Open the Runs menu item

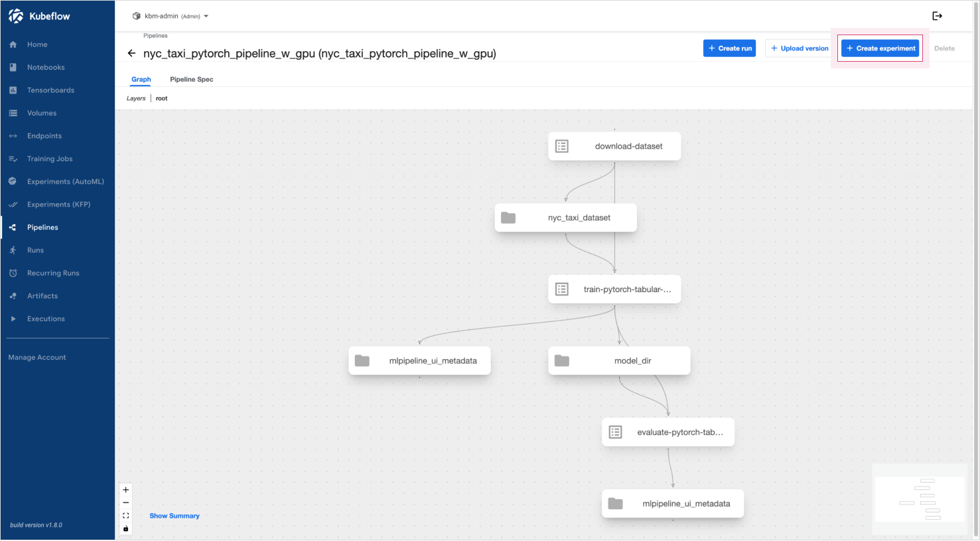coord(58,250)
